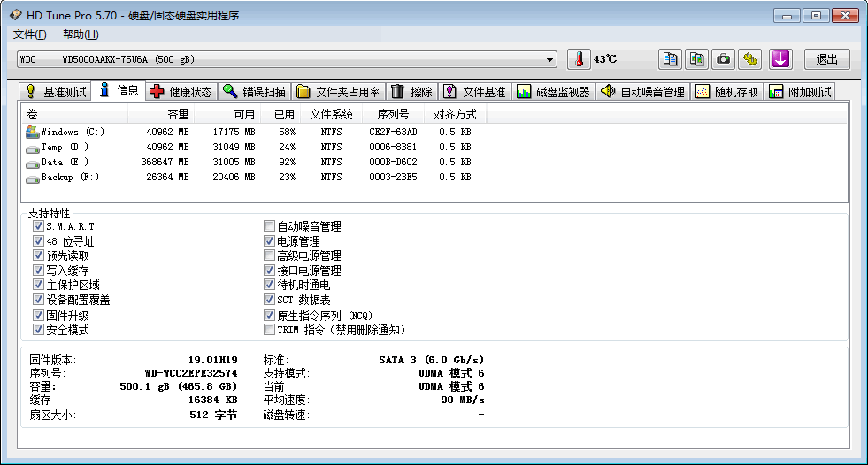The height and width of the screenshot is (465, 868).
Task: Switch to the 基准测试 tab
Action: pyautogui.click(x=56, y=92)
